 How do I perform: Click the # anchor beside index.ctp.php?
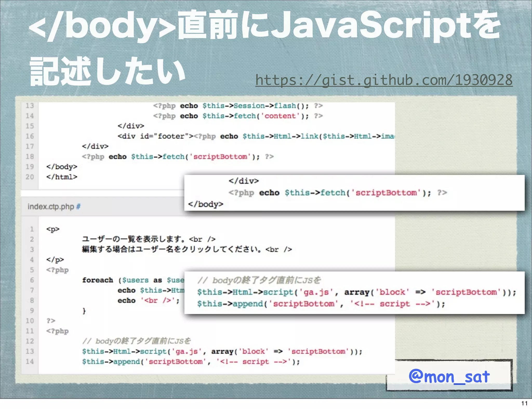tap(78, 207)
